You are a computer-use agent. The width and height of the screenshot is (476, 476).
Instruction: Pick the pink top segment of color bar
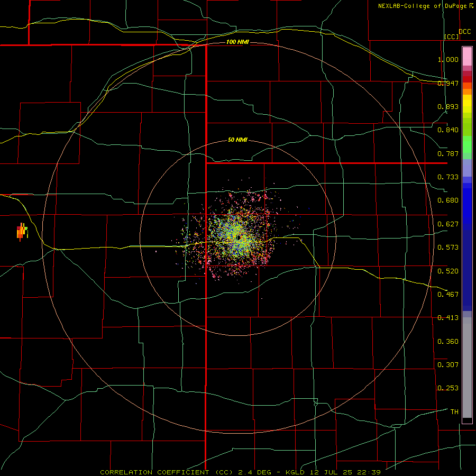[x=467, y=56]
